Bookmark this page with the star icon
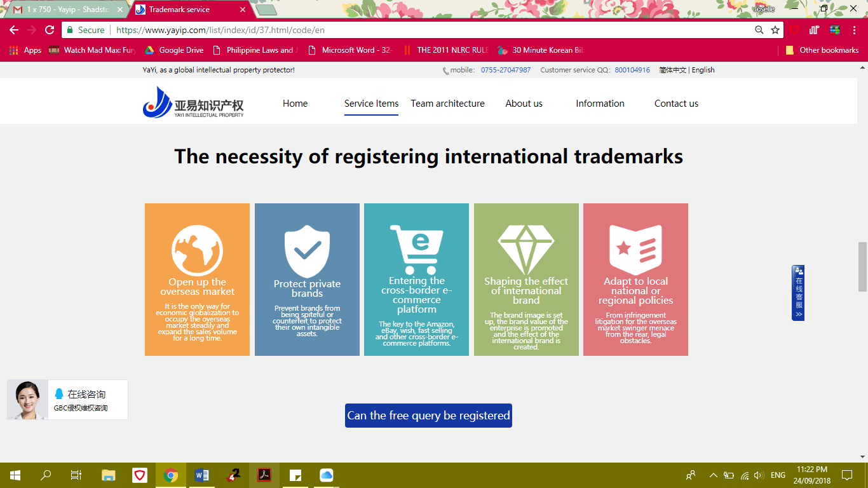This screenshot has height=488, width=868. coord(775,30)
